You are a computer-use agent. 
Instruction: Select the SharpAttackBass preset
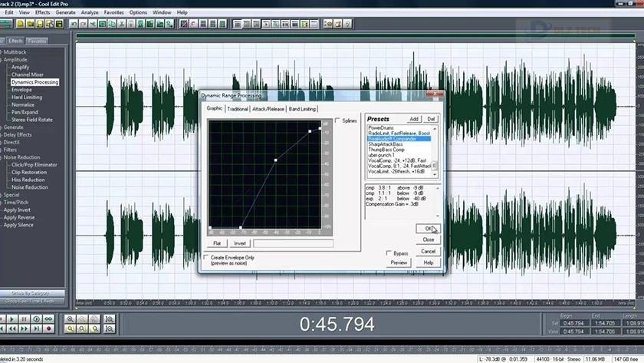click(386, 144)
